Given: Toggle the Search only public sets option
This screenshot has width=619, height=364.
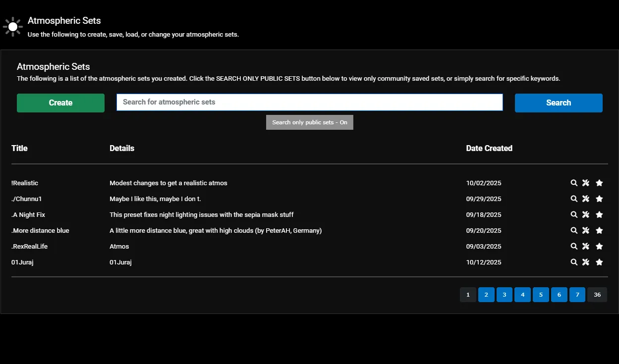Looking at the screenshot, I should tap(309, 122).
